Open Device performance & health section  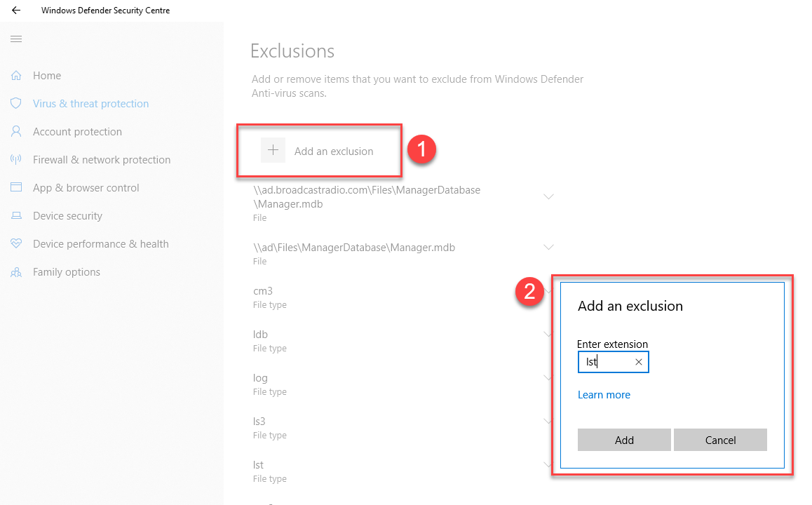[x=100, y=243]
